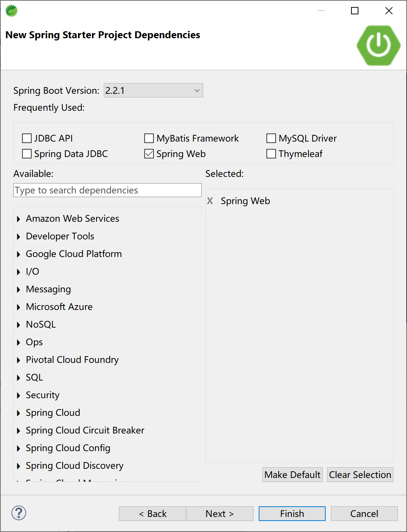Maximize the dialog window

(355, 11)
